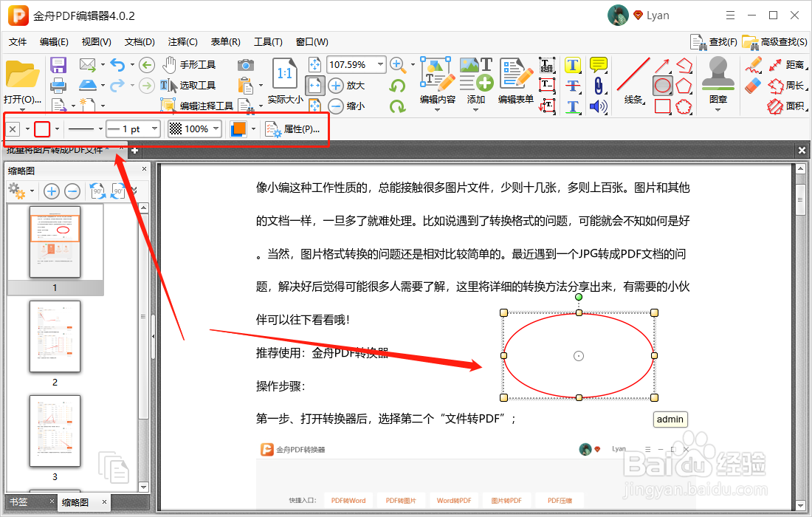Select page 2 thumbnail
Viewport: 812px width, 517px height.
tap(55, 336)
